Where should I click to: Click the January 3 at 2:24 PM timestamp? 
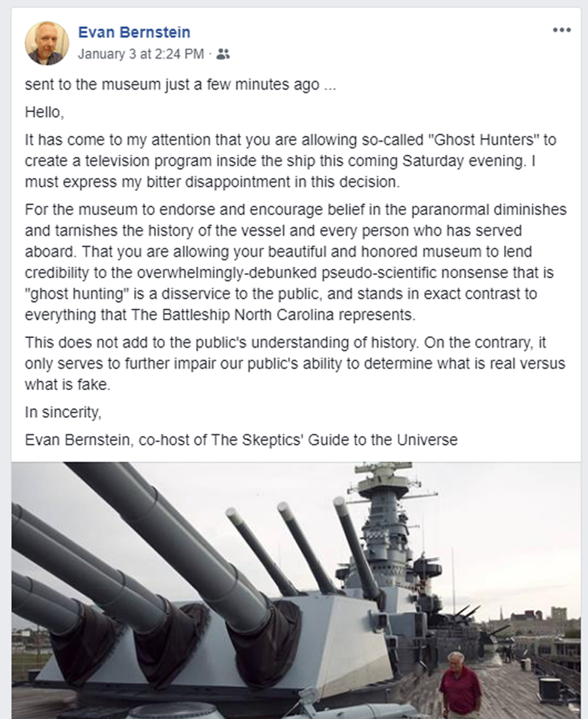(141, 54)
